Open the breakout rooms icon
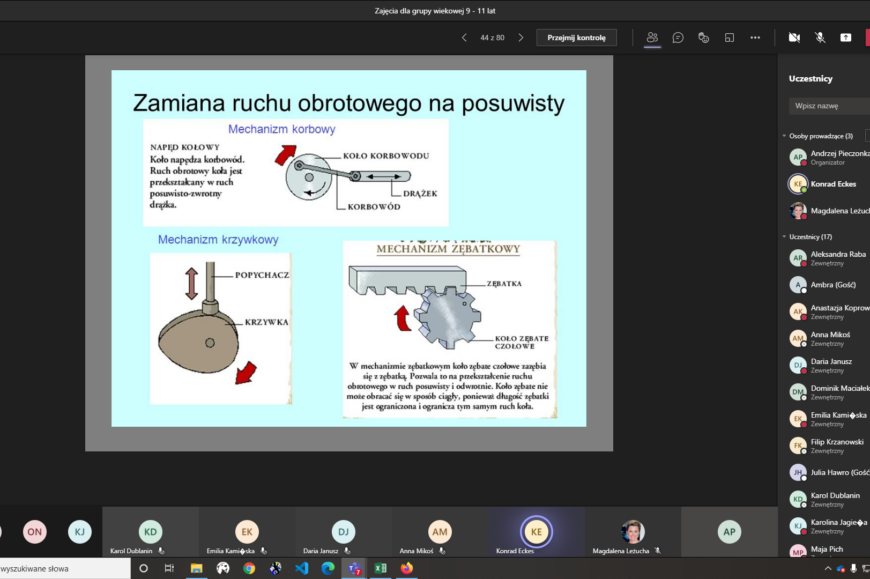Viewport: 870px width, 579px height. tap(729, 38)
